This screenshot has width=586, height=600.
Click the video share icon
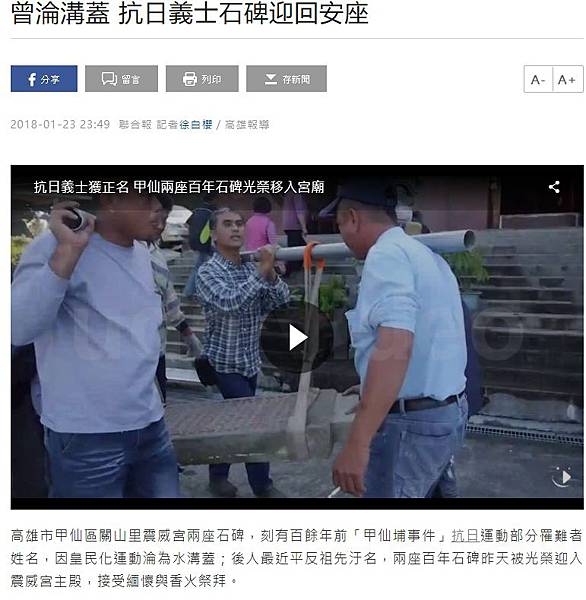554,187
